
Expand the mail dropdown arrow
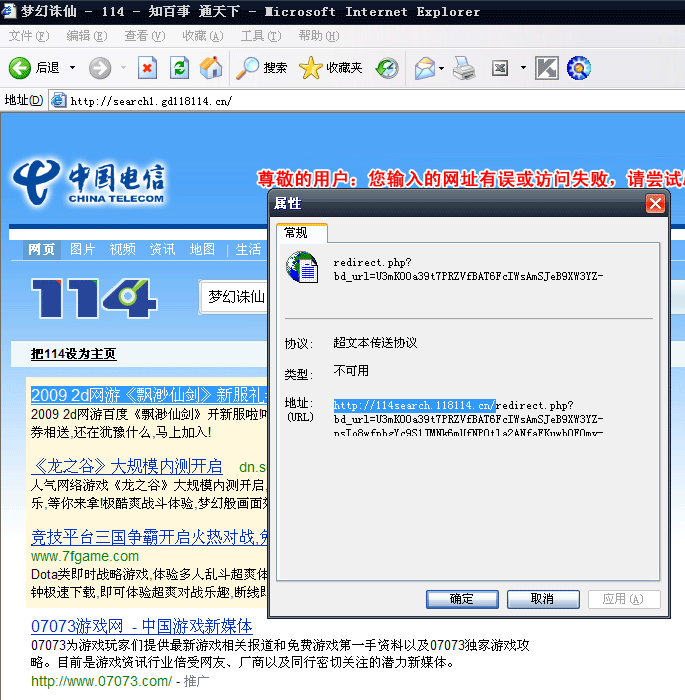click(442, 68)
